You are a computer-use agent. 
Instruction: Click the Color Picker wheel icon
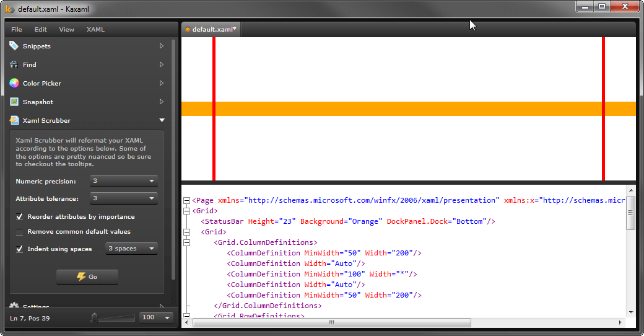(x=14, y=83)
